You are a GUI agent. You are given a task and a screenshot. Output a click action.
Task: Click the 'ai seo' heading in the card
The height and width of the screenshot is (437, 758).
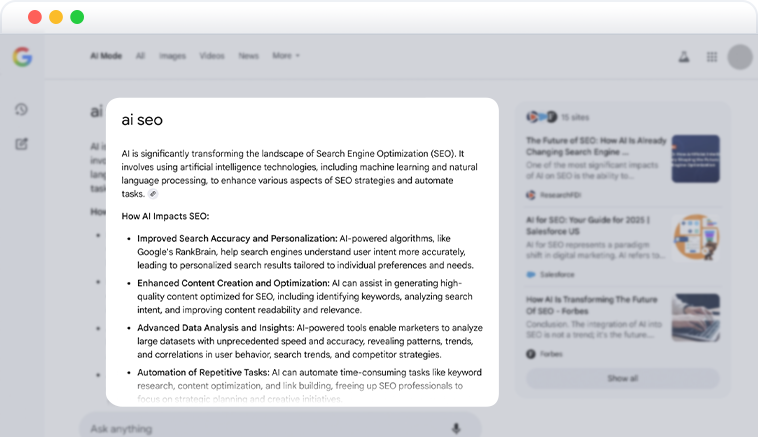pyautogui.click(x=142, y=120)
